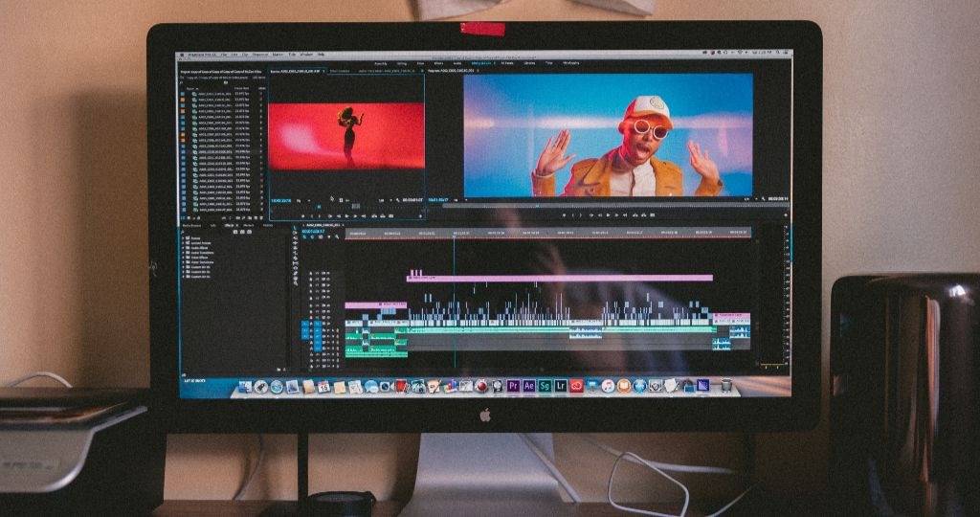Open the Trash in the Dock
The image size is (980, 517).
[726, 386]
